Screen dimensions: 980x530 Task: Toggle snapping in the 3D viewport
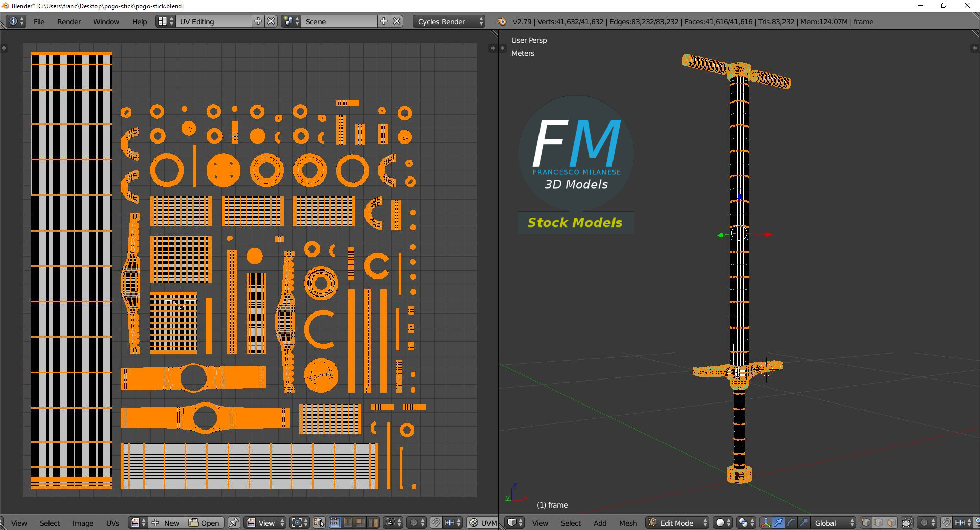[x=946, y=523]
